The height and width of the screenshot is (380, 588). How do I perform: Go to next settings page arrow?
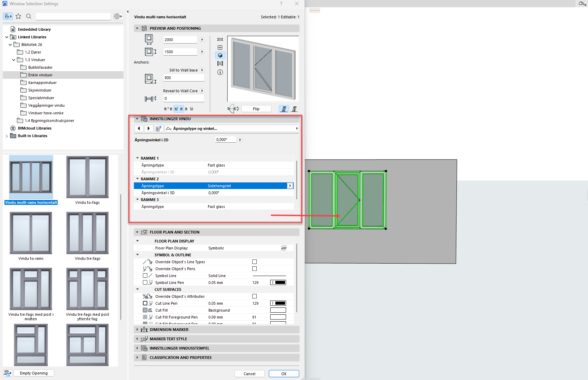pyautogui.click(x=149, y=129)
